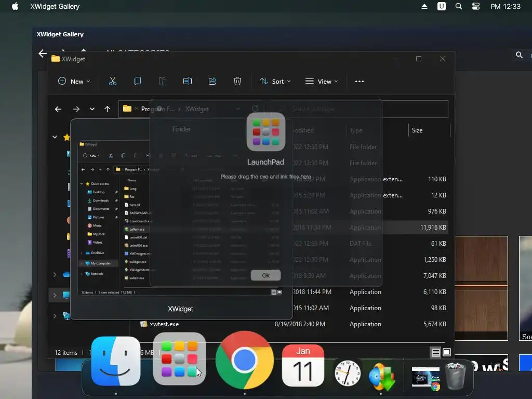Open the Sort dropdown
This screenshot has height=399, width=532.
pos(275,82)
